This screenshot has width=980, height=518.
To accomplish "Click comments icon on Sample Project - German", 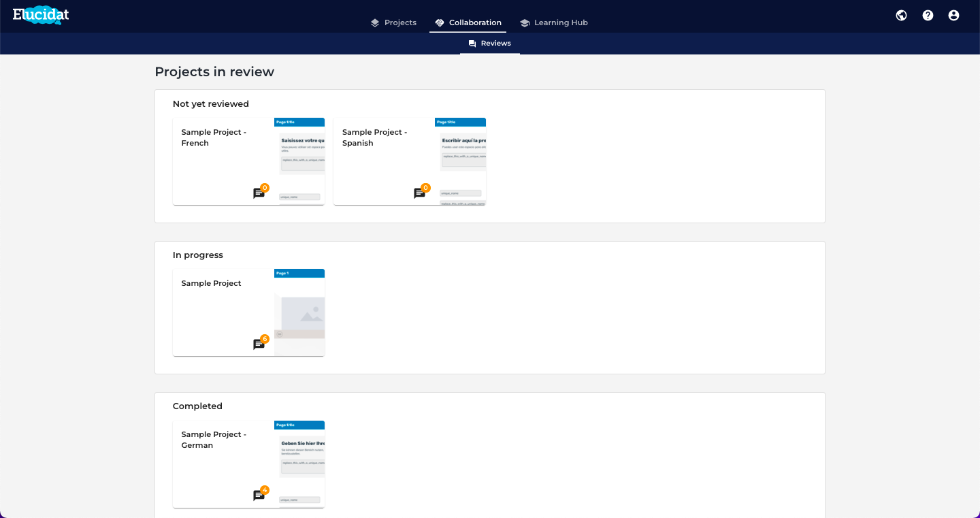I will coord(259,496).
